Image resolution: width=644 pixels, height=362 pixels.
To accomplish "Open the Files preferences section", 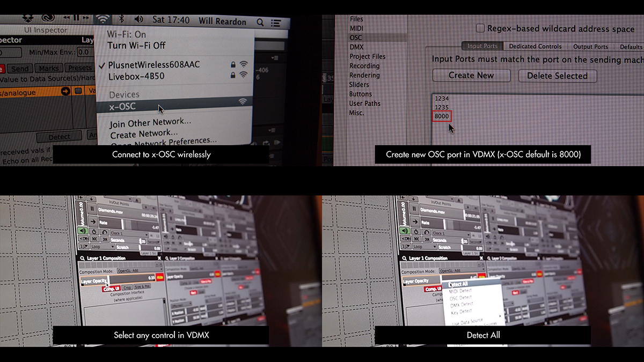I will [x=356, y=19].
